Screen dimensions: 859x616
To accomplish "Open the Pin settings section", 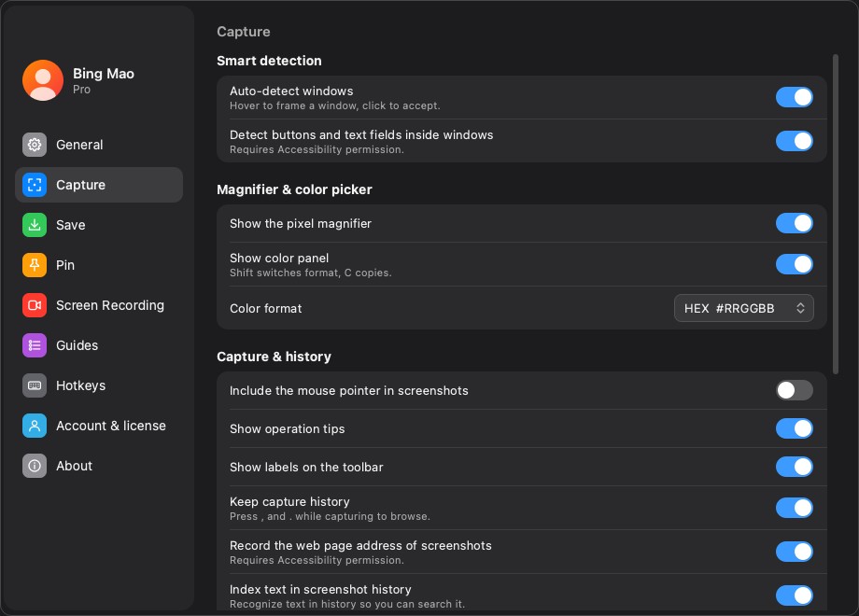I will click(99, 265).
